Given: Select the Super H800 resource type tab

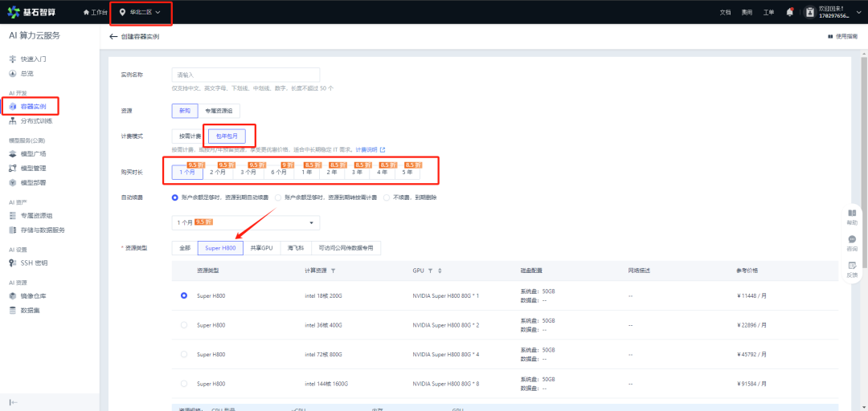Looking at the screenshot, I should click(220, 248).
